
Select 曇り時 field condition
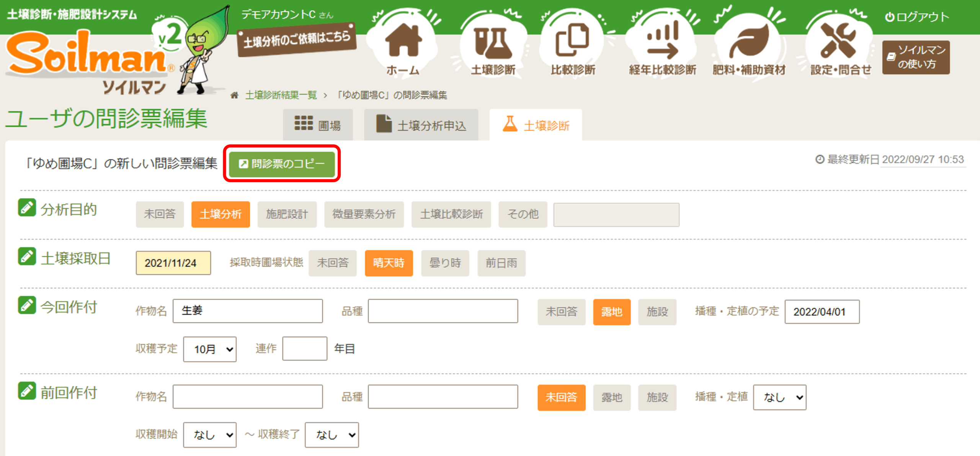[445, 263]
